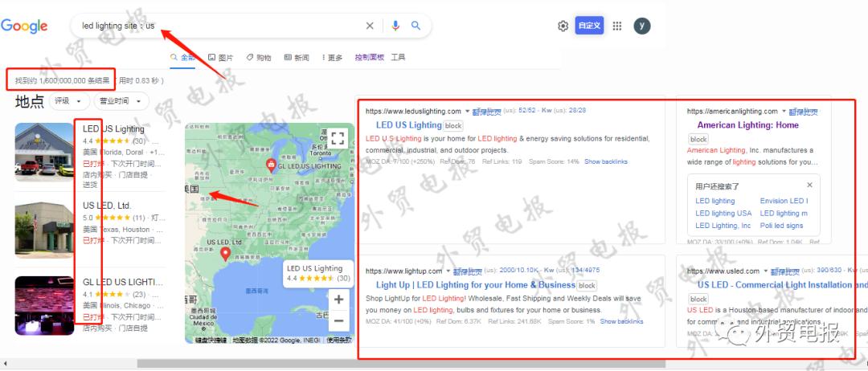Open map 使用条款 link
This screenshot has width=868, height=371.
[x=339, y=340]
